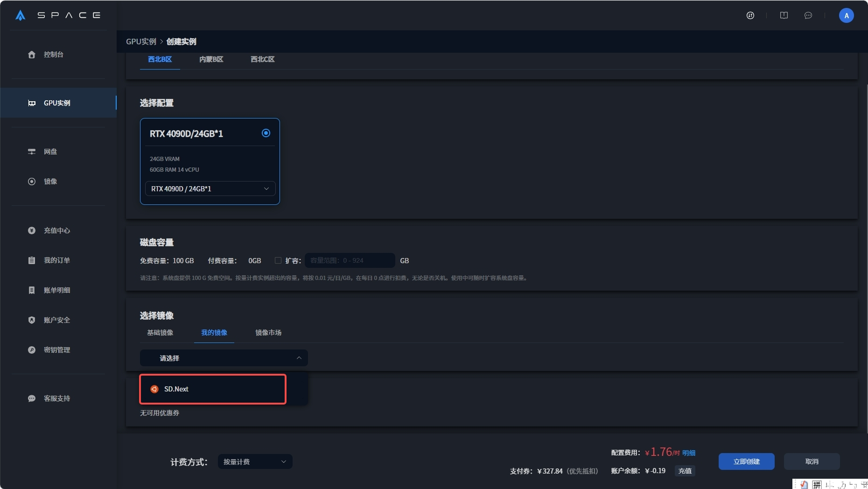This screenshot has width=868, height=489.
Task: Click the 账户余额 ¥-0.19 text
Action: (638, 471)
